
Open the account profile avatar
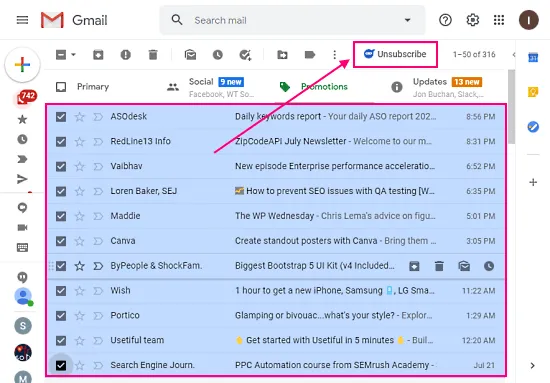pyautogui.click(x=529, y=20)
